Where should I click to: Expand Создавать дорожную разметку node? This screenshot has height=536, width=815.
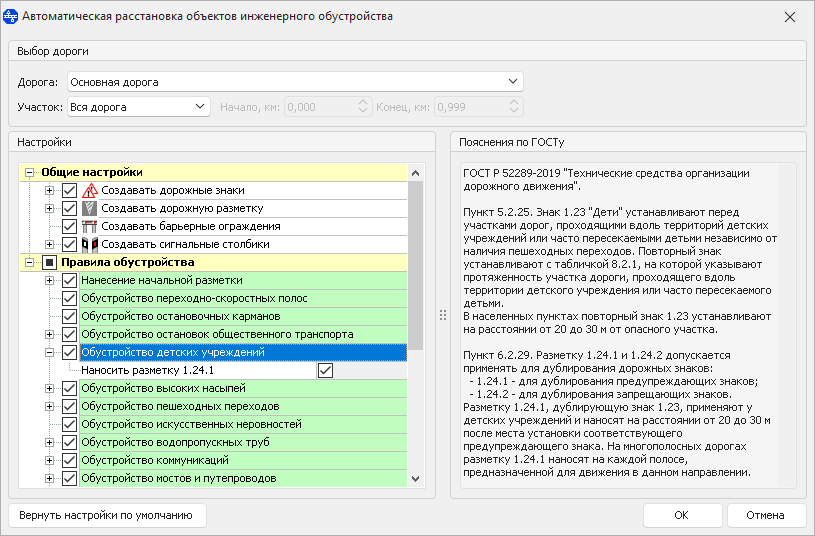(x=49, y=208)
